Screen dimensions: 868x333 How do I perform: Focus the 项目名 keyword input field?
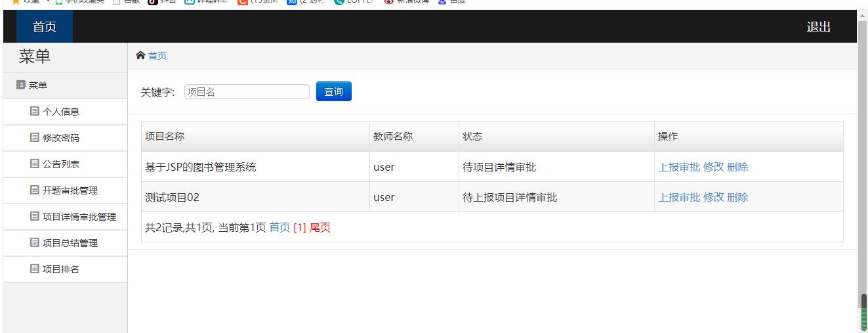(x=247, y=92)
